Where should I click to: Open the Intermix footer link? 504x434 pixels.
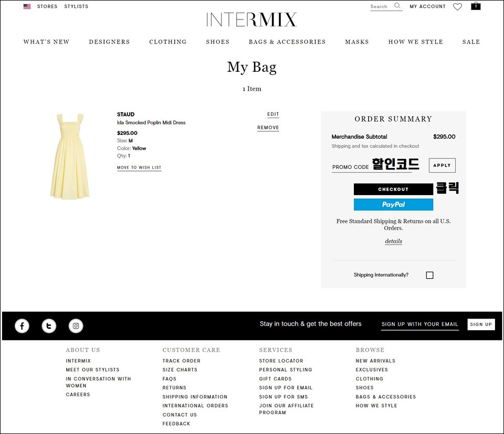[78, 361]
